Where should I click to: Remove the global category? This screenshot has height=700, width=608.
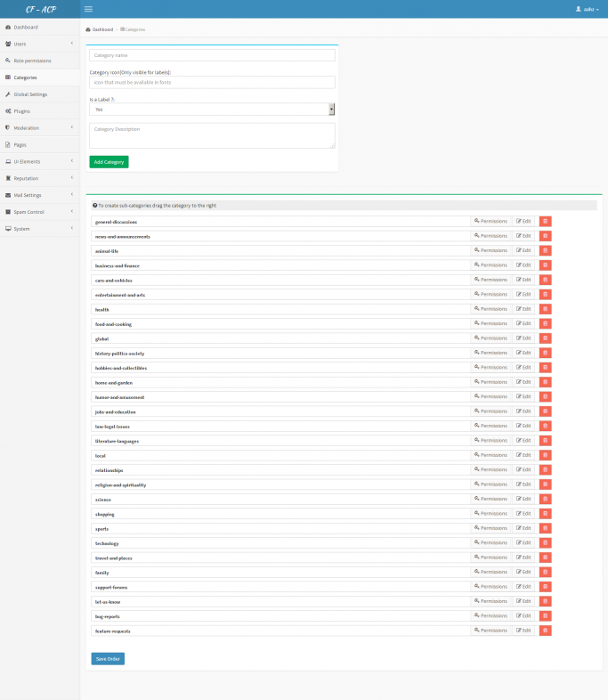pyautogui.click(x=545, y=338)
